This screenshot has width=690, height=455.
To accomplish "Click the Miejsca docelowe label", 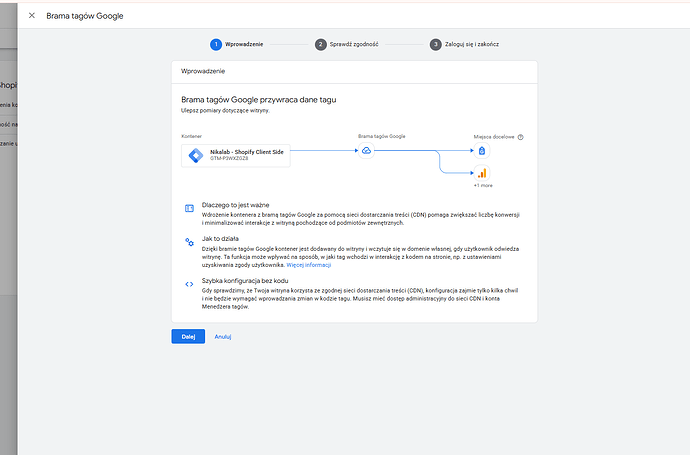I will [494, 137].
